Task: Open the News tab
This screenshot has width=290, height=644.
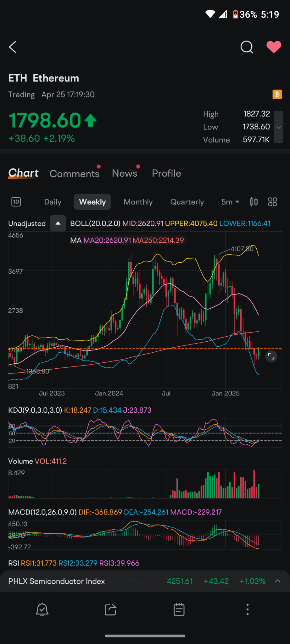Action: [125, 173]
